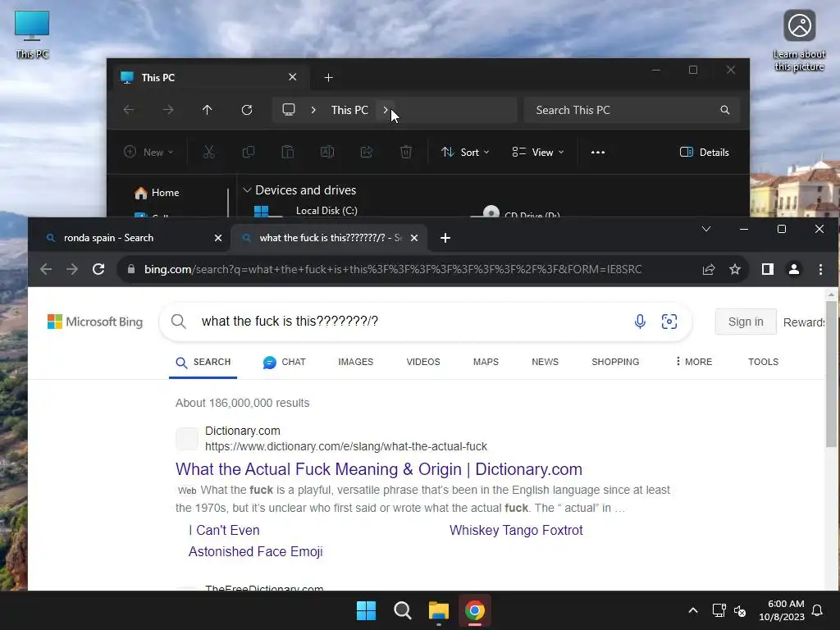Click the monitor icon in Explorer address bar
Viewport: 840px width, 630px height.
[x=289, y=110]
